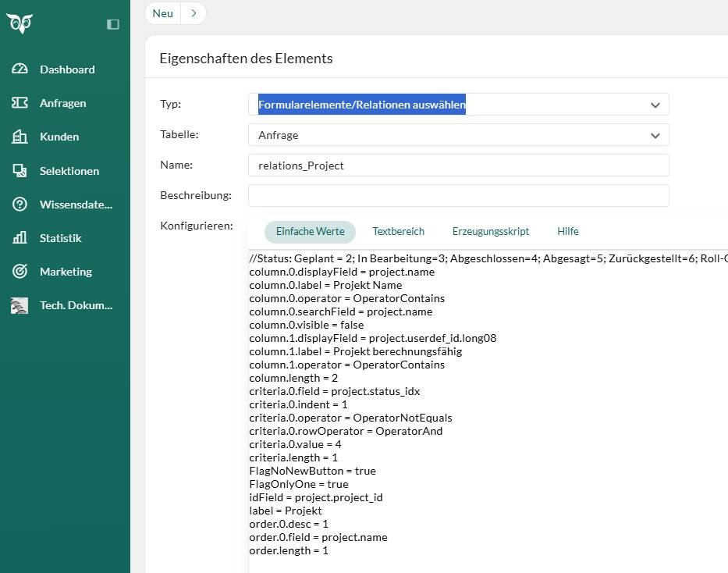
Task: Click the line 'order.0.field = project.name'
Action: click(x=318, y=537)
